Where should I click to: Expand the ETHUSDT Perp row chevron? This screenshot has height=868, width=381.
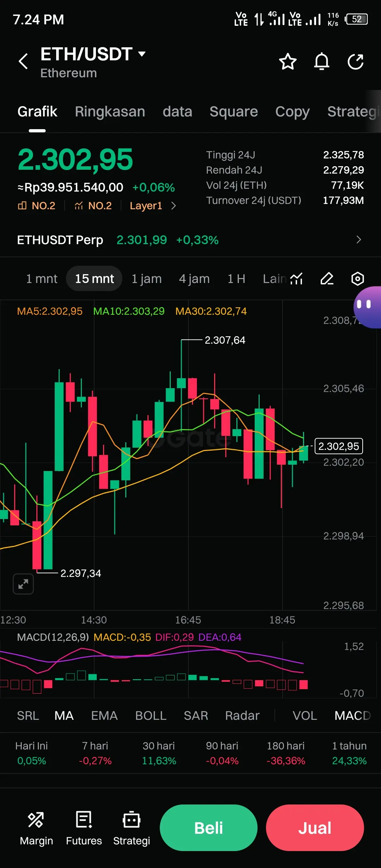tap(359, 240)
